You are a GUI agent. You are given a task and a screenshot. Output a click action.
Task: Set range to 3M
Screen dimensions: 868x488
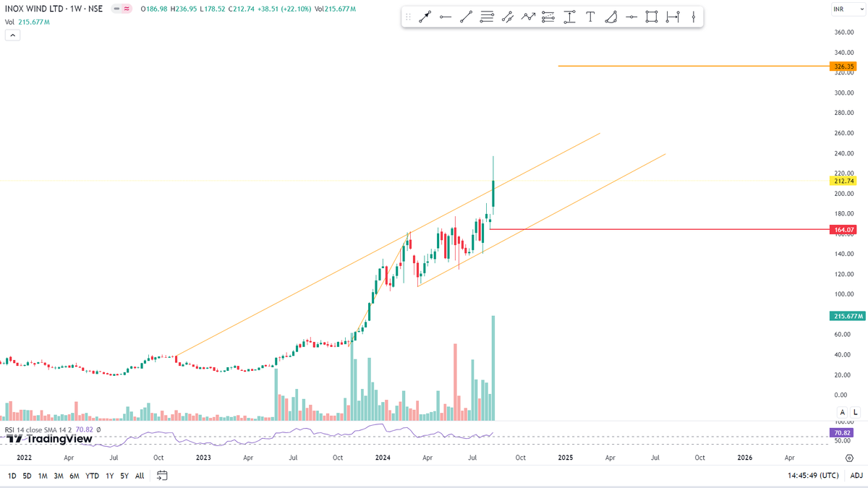[59, 476]
